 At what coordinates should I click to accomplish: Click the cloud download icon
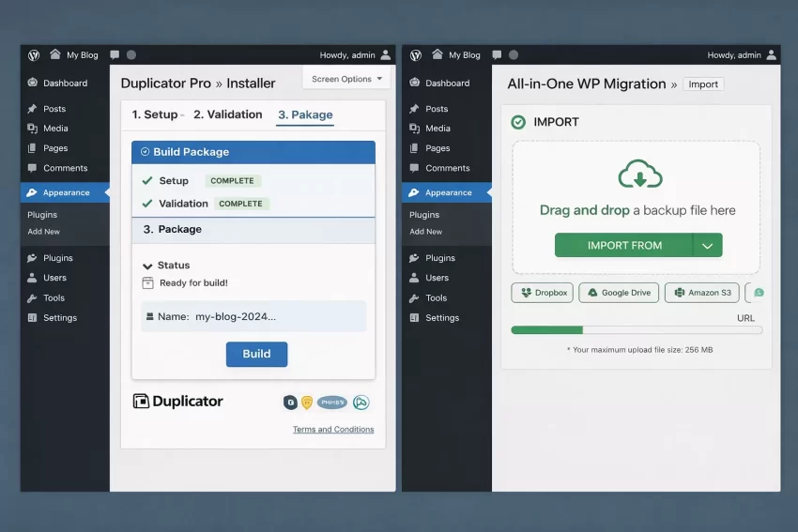point(640,174)
